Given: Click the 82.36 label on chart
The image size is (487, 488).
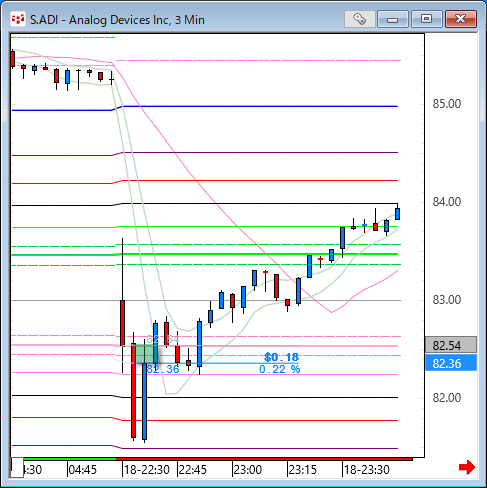Looking at the screenshot, I should point(163,369).
